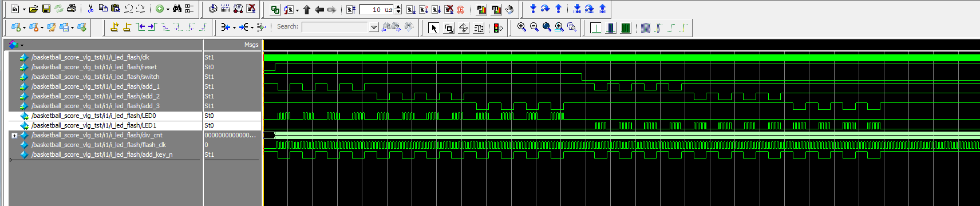Click the run length field showing 10 us
This screenshot has width=980, height=206.
[x=377, y=10]
